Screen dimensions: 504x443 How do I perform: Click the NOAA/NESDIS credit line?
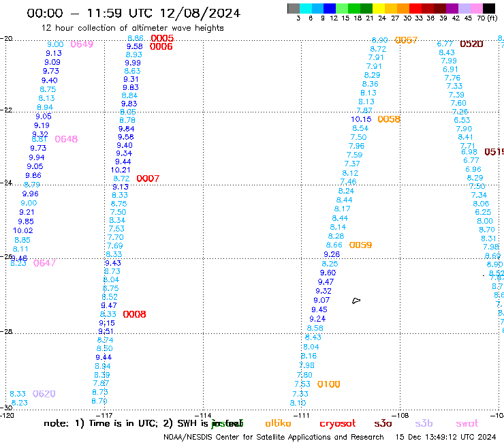coord(274,438)
